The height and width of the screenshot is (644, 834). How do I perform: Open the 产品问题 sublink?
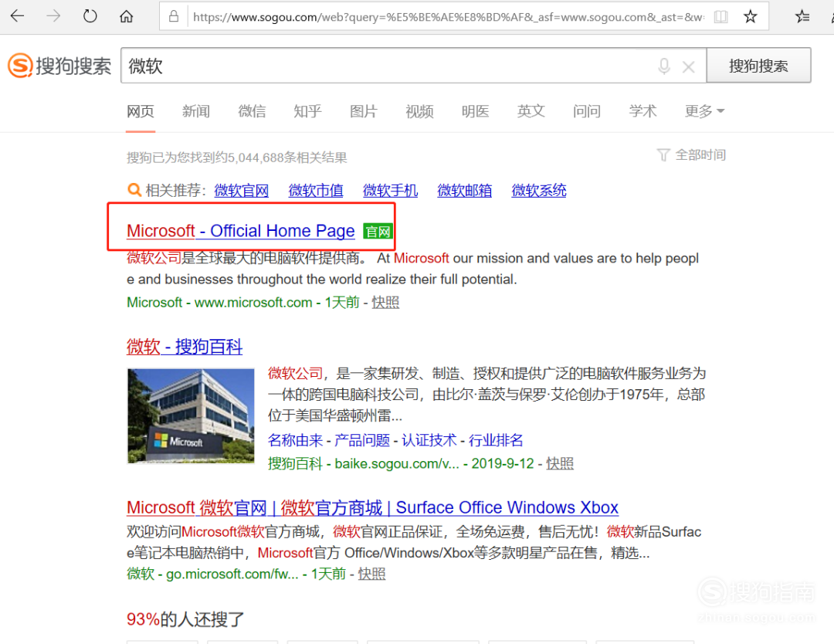tap(362, 440)
